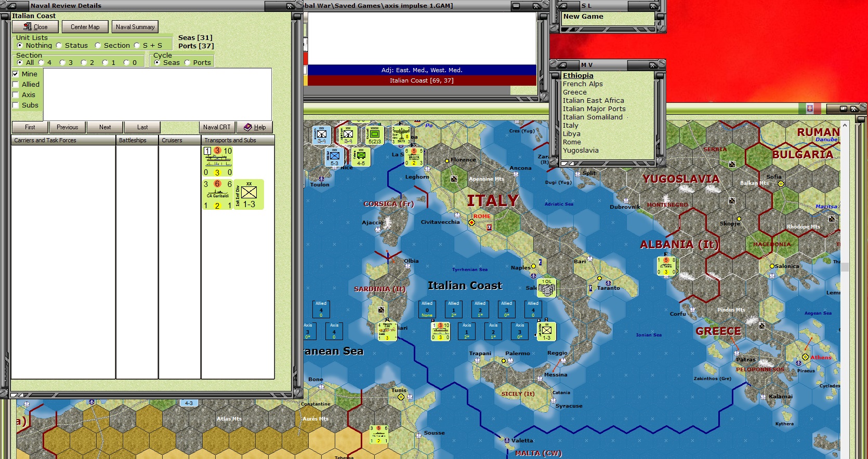This screenshot has height=459, width=868.
Task: Select the S + S unit list option
Action: (x=137, y=46)
